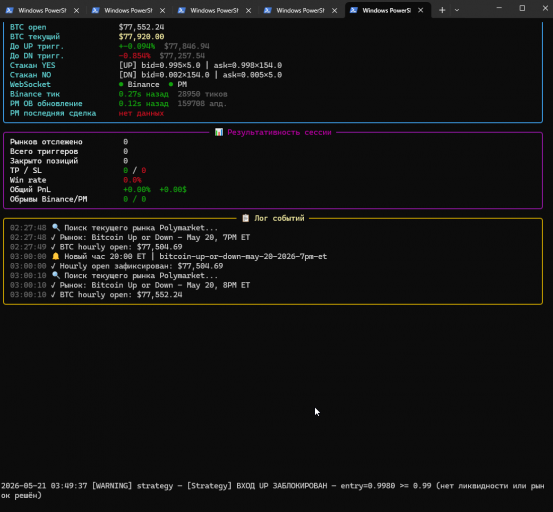553x512 pixels.
Task: Click the green PM WebSocket status dot
Action: click(x=171, y=84)
